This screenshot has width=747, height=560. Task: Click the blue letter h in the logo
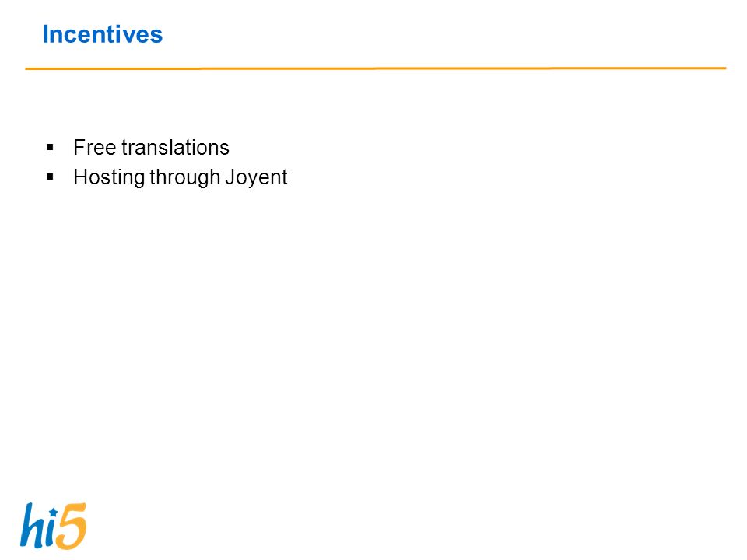(33, 525)
